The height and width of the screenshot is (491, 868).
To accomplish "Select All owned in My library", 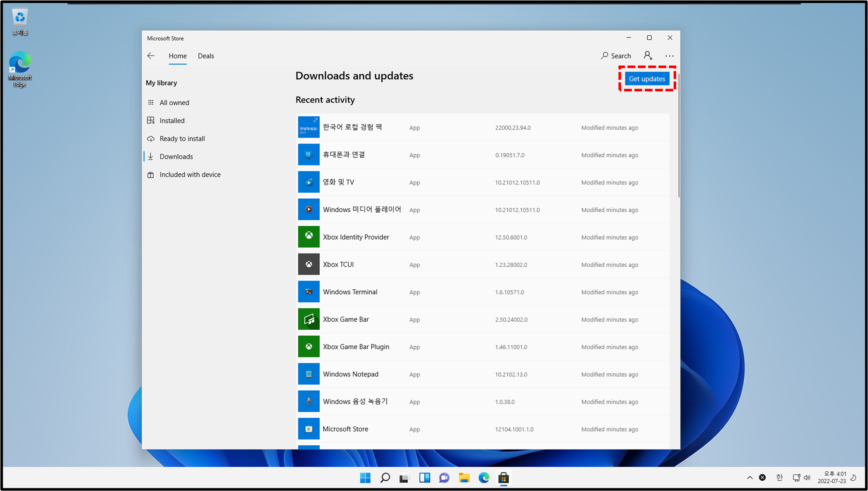I will pyautogui.click(x=174, y=103).
